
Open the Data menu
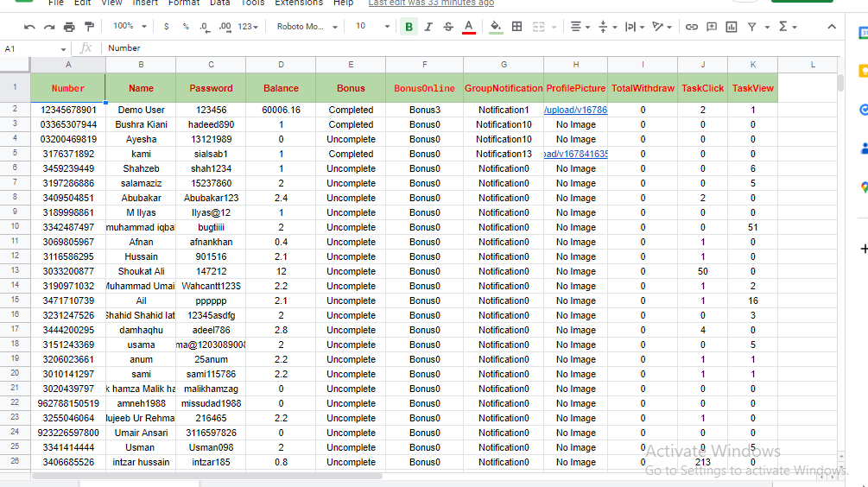220,3
